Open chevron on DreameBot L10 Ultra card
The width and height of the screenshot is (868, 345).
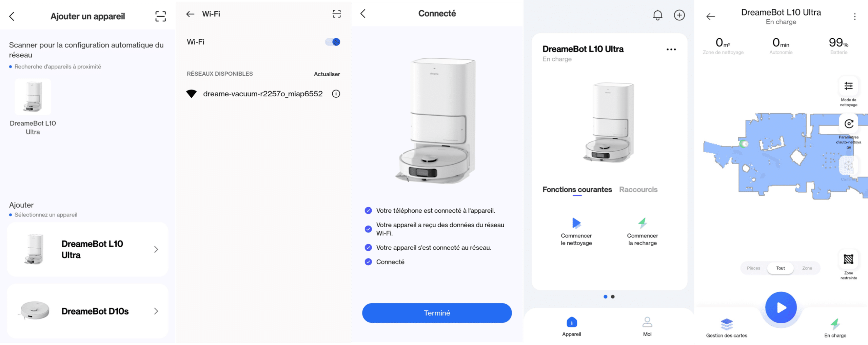[x=156, y=249]
